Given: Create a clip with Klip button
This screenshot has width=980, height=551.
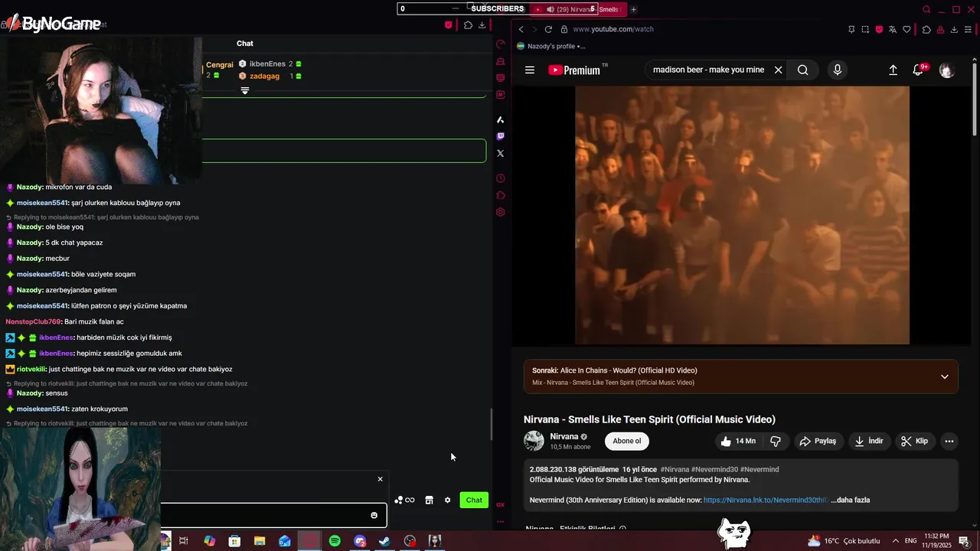Looking at the screenshot, I should [x=914, y=441].
